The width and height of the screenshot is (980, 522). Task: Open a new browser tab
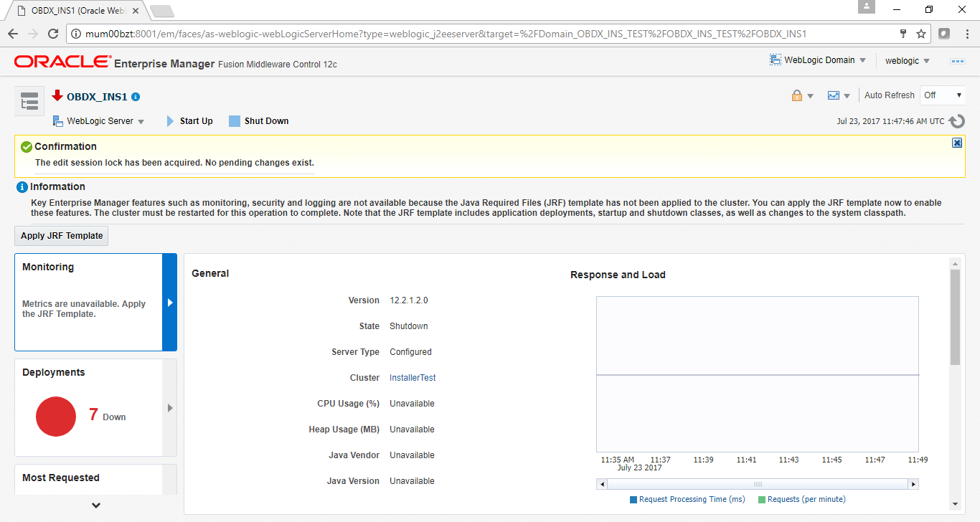[x=162, y=11]
